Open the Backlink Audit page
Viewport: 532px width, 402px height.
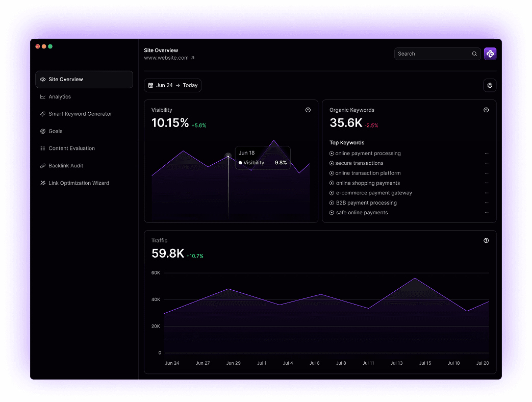(x=66, y=166)
